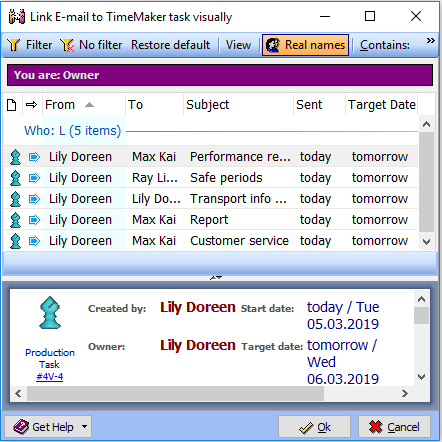
Task: Open the Get Help dropdown arrow
Action: pyautogui.click(x=85, y=426)
